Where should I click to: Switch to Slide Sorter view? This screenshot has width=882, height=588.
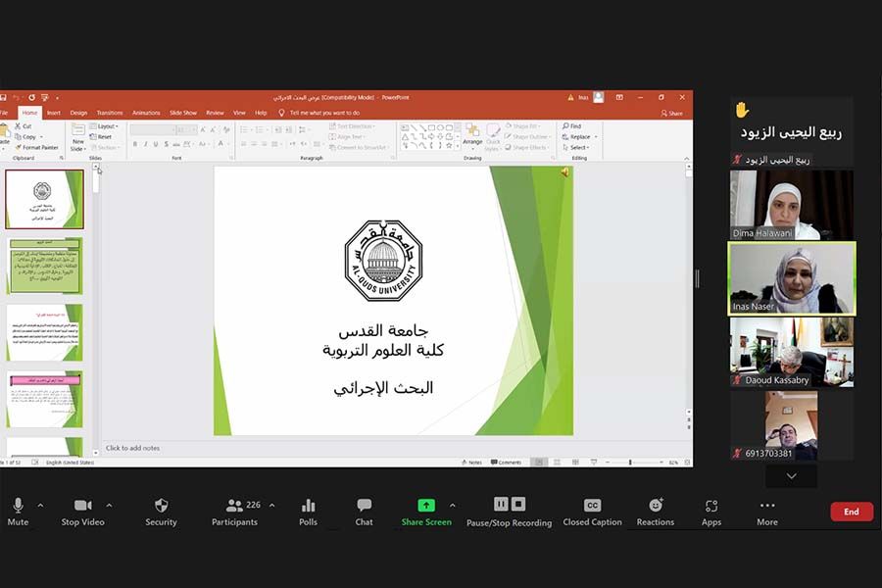557,462
